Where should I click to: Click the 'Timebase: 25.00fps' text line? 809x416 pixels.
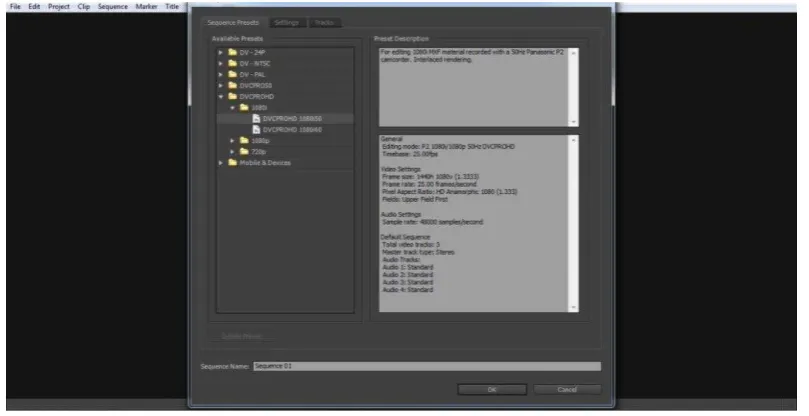[x=410, y=154]
